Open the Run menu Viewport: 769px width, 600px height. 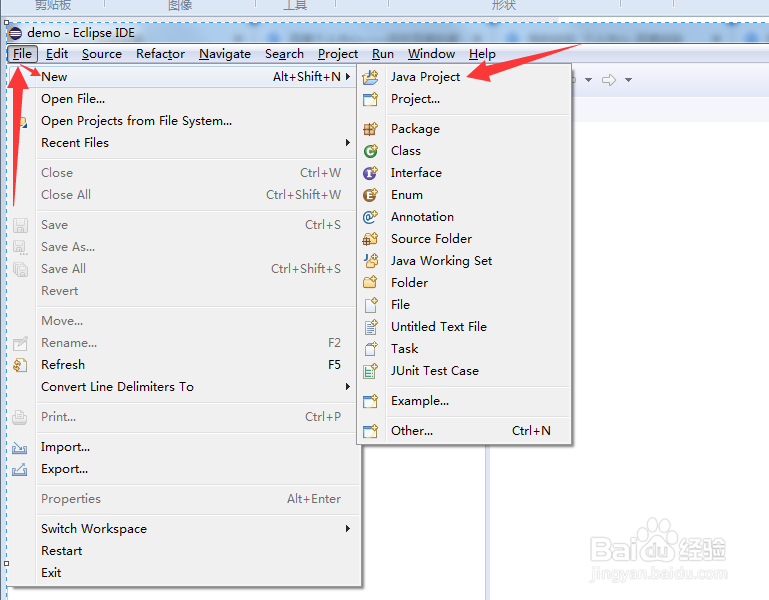pyautogui.click(x=383, y=54)
